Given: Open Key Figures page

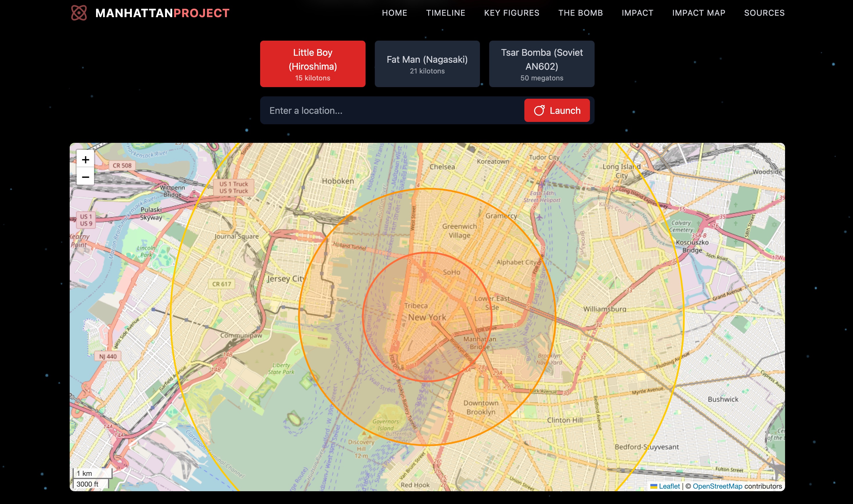Looking at the screenshot, I should tap(511, 13).
